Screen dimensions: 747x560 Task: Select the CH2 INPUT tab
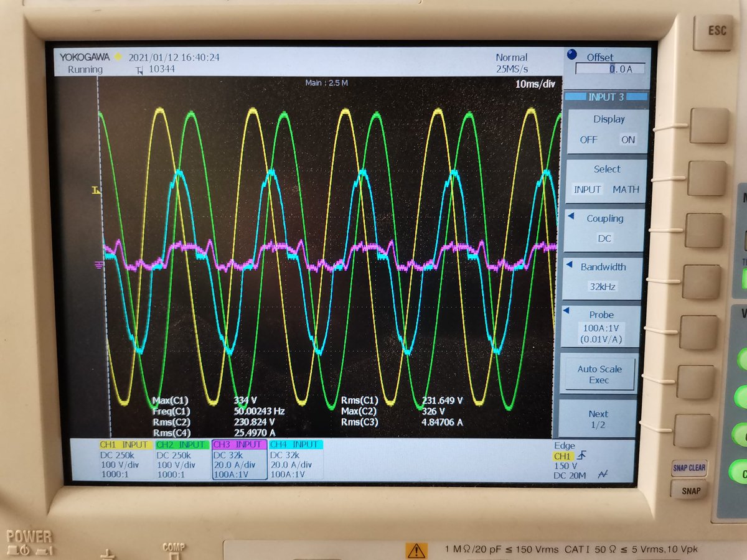click(x=181, y=444)
